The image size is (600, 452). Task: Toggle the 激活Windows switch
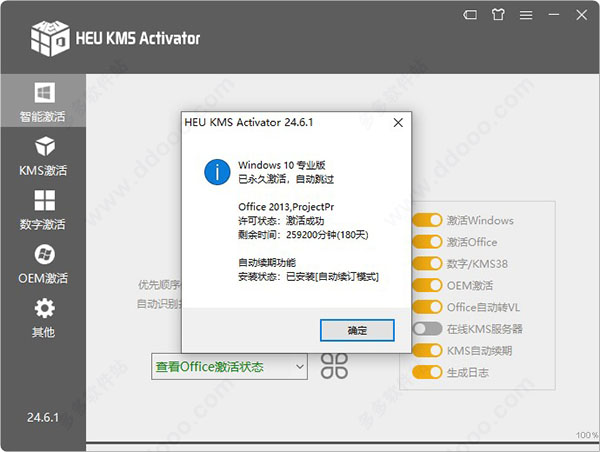pyautogui.click(x=427, y=220)
